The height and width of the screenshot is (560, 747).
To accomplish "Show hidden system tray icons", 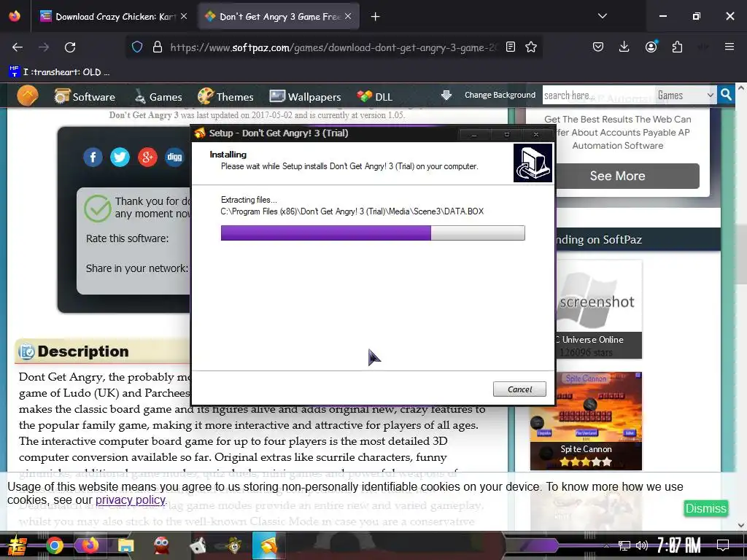I will click(x=606, y=545).
